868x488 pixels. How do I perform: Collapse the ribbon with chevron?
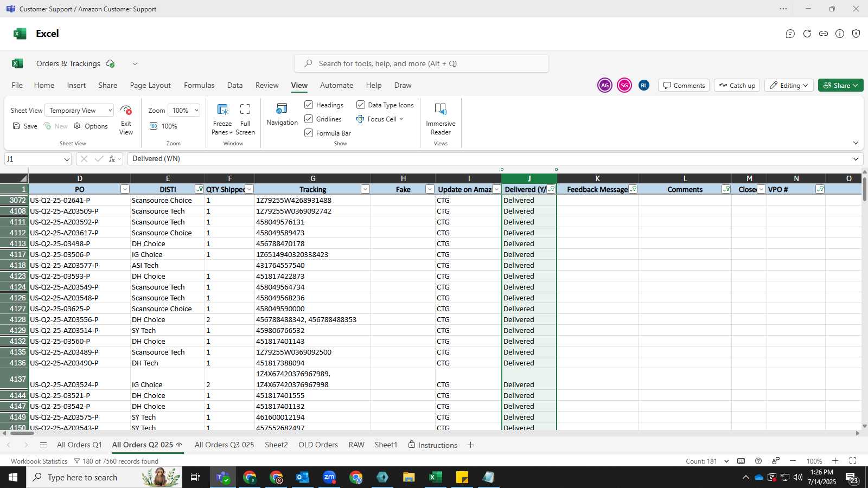[x=856, y=143]
